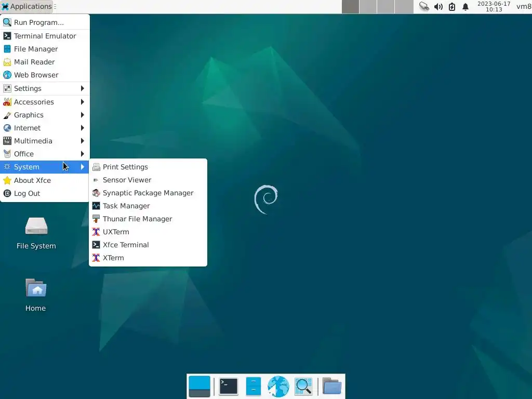Launch Sensor Viewer from System submenu

point(148,180)
